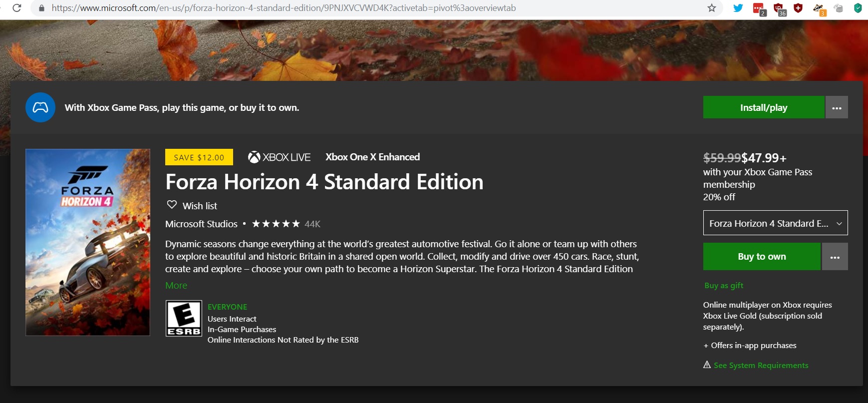Click the Xbox One X Enhanced label
Screen dimensions: 868x403
[373, 157]
